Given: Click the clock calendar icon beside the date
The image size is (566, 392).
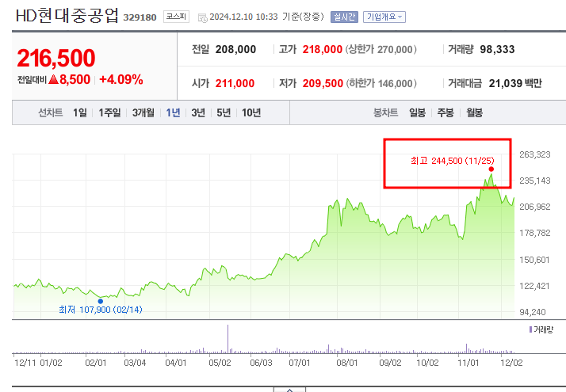Looking at the screenshot, I should (x=202, y=17).
